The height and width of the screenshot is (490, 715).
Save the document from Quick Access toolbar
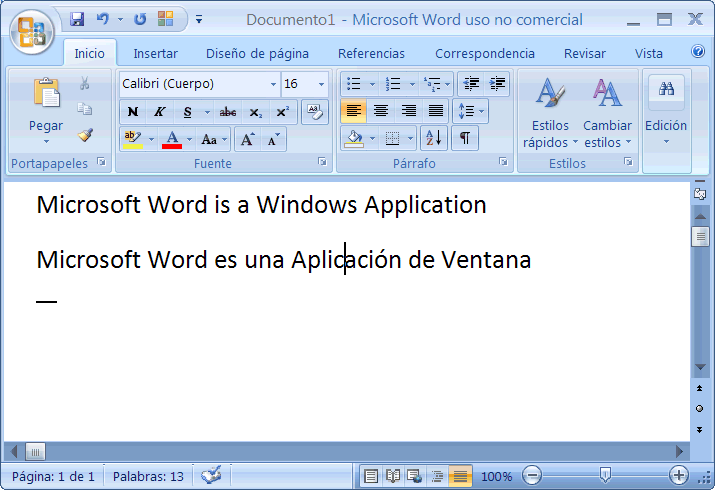point(77,19)
